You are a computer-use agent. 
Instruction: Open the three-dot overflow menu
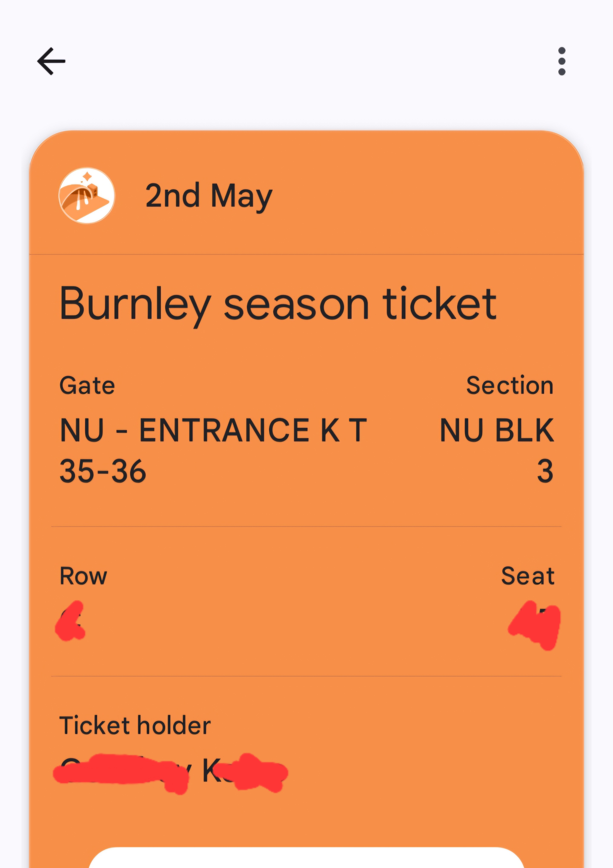(x=561, y=61)
